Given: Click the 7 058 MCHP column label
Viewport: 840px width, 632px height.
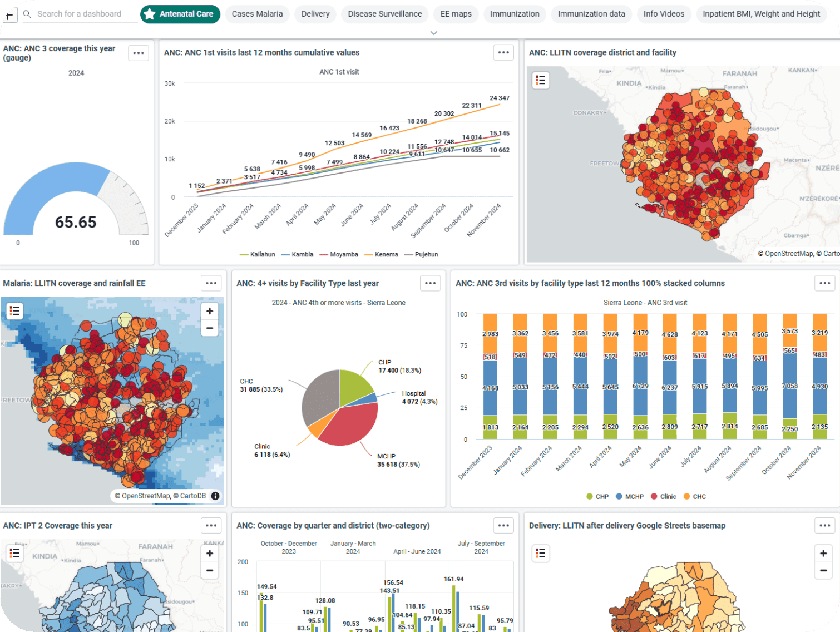Looking at the screenshot, I should (x=789, y=386).
